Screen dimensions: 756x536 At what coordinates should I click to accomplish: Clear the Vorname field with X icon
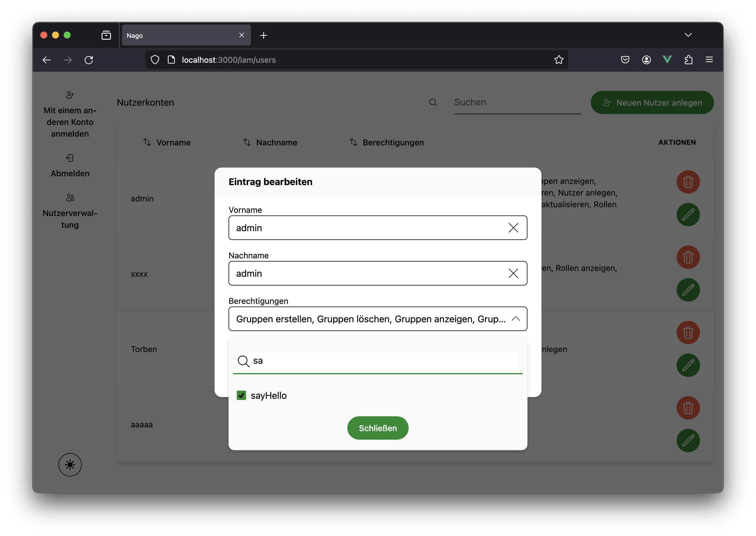point(513,228)
